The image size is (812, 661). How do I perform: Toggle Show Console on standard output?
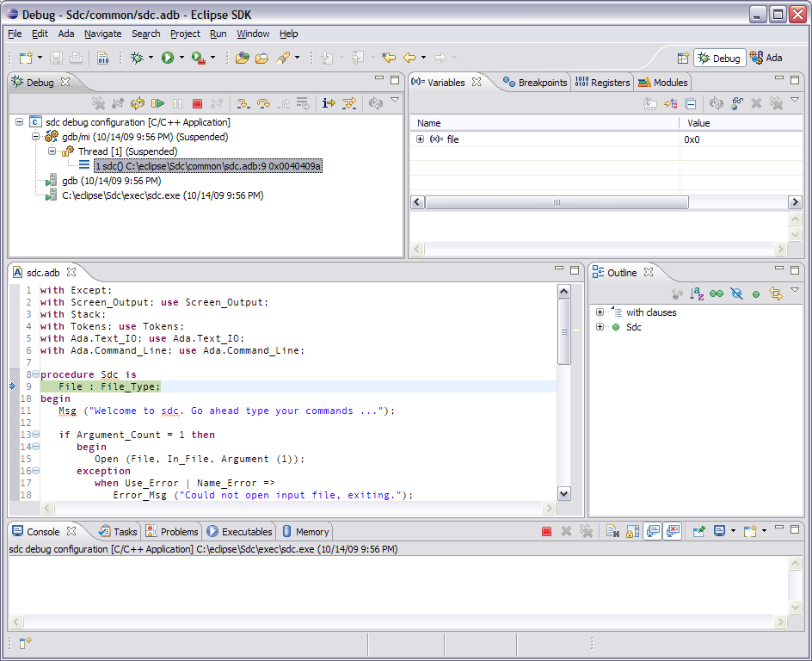pos(653,532)
